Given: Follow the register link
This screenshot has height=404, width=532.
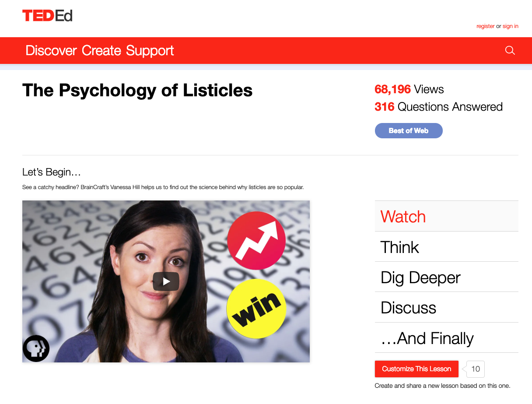Looking at the screenshot, I should [486, 26].
